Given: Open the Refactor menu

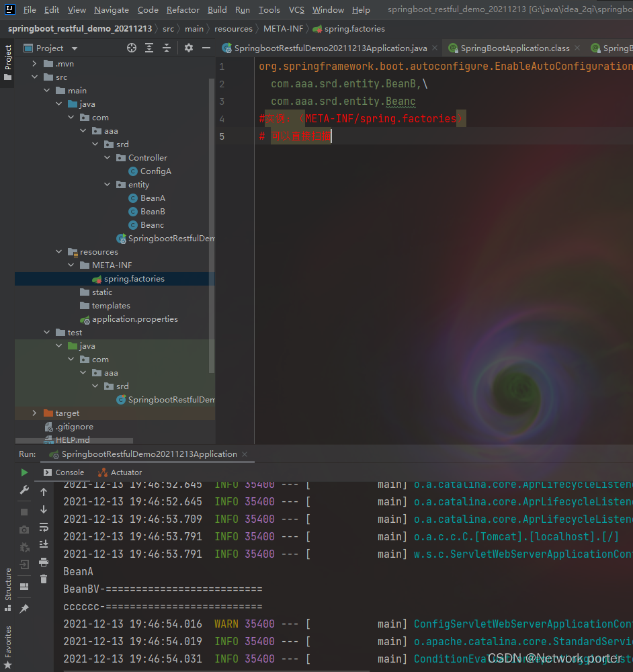Looking at the screenshot, I should [x=183, y=9].
